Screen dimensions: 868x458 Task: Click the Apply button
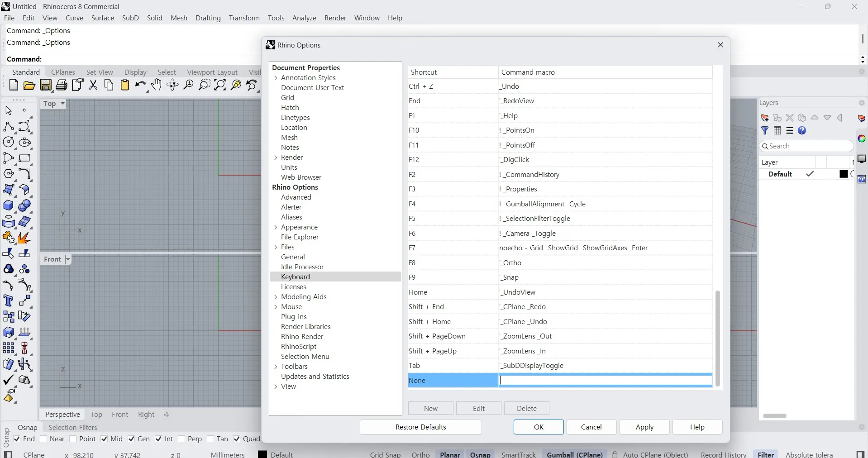(x=644, y=427)
